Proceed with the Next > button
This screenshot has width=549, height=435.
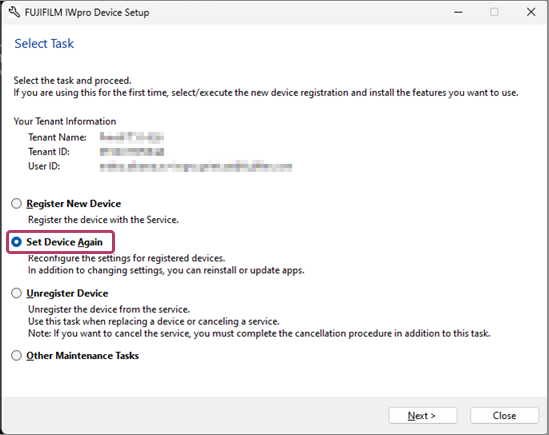[x=423, y=416]
